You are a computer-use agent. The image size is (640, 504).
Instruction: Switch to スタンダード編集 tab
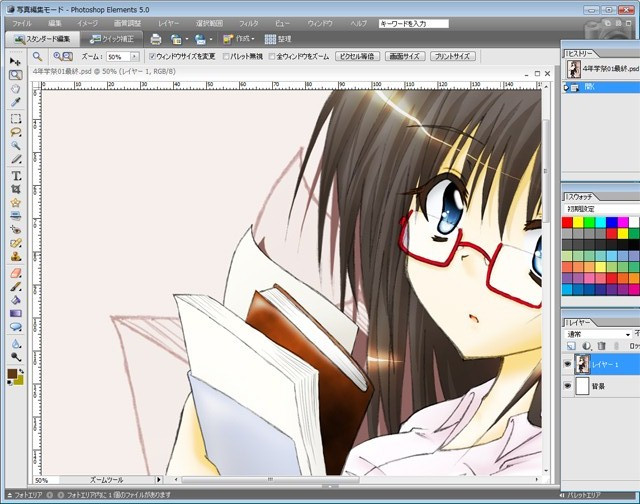coord(42,39)
